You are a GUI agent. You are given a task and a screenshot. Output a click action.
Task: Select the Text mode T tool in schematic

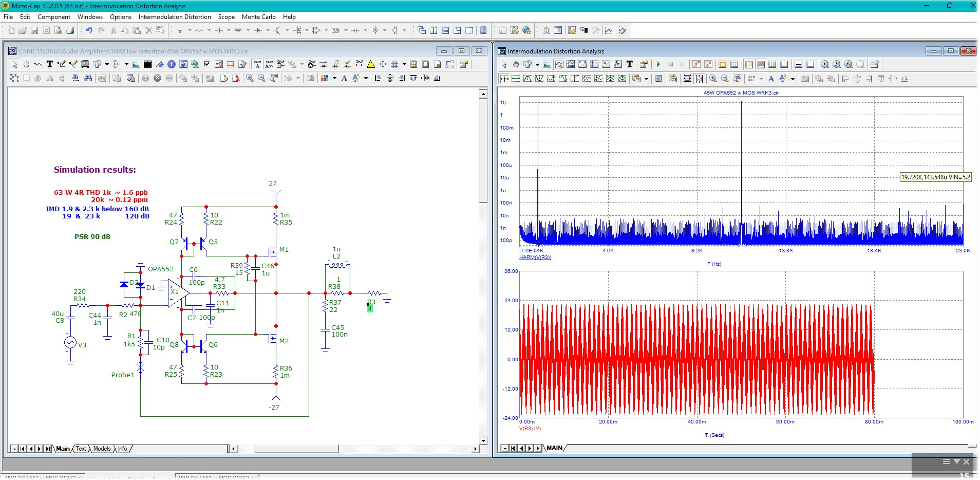(x=50, y=64)
